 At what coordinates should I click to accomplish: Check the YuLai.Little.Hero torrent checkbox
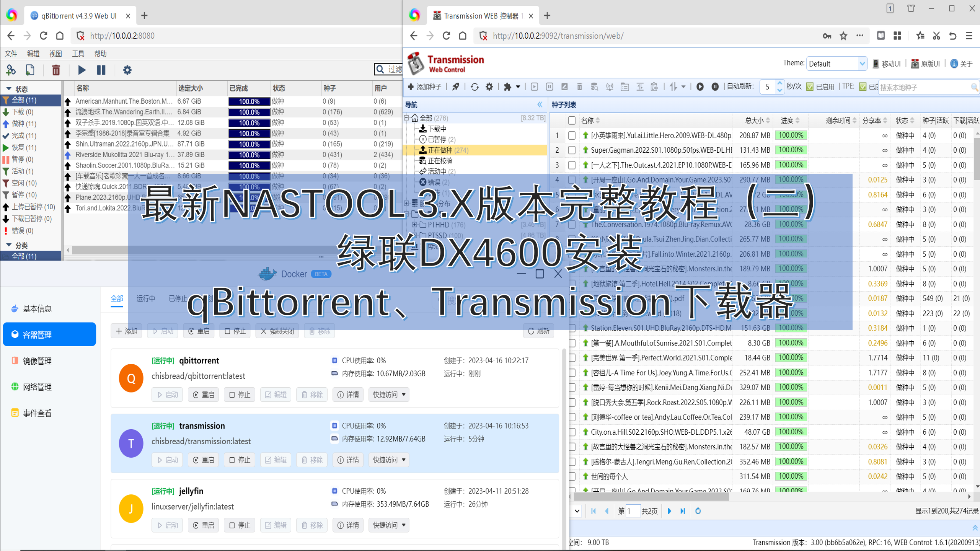click(x=571, y=135)
